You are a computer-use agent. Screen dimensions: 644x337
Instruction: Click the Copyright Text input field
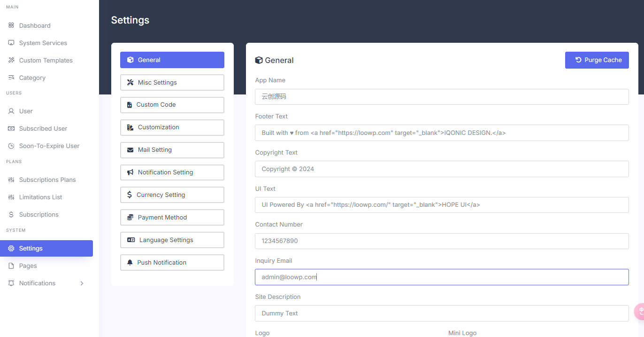click(442, 169)
